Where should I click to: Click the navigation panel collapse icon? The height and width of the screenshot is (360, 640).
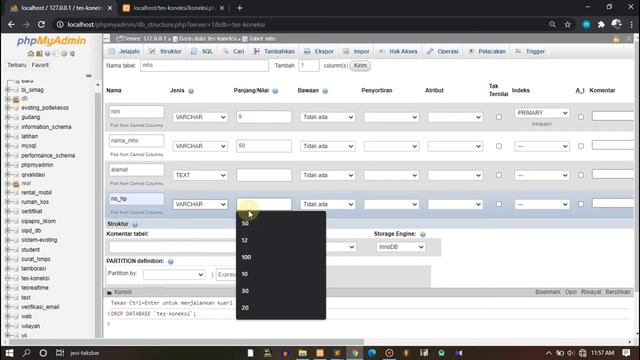89,76
